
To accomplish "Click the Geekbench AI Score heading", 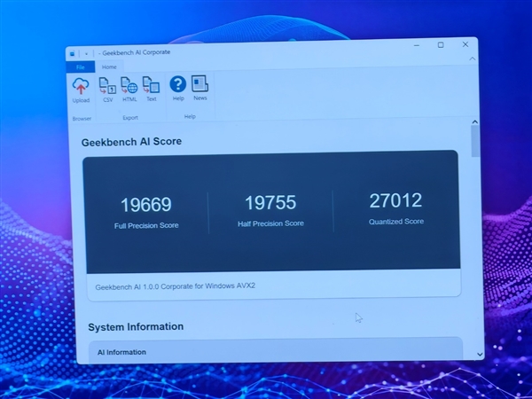I will pos(131,142).
